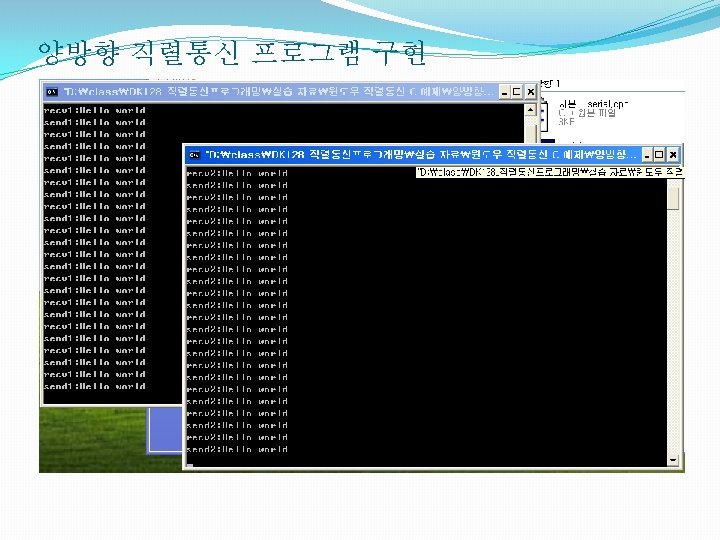
Task: Click scroll-down arrow in front console window
Action: click(x=673, y=460)
